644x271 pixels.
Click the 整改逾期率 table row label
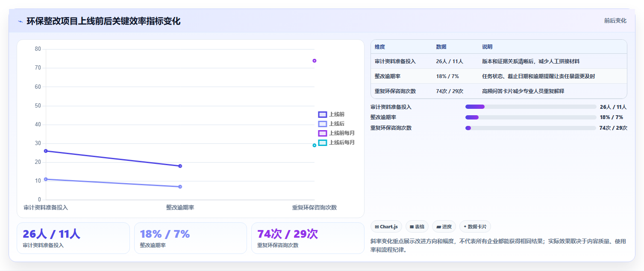[x=388, y=76]
